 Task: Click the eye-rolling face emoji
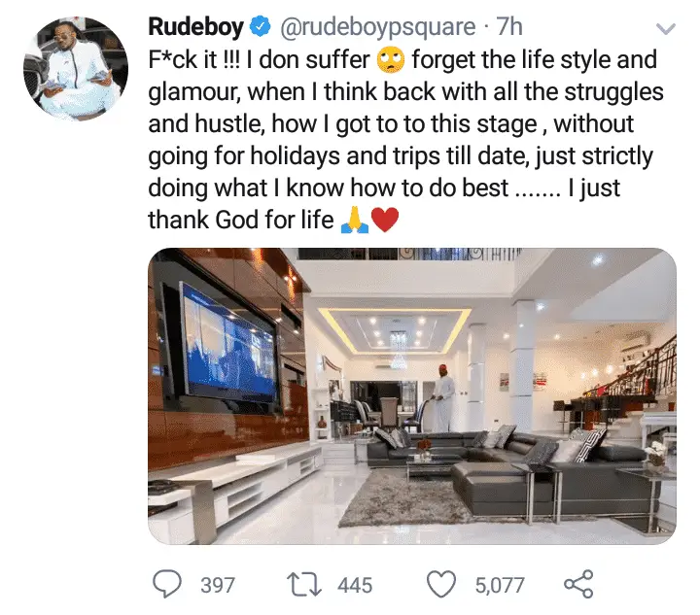[391, 60]
